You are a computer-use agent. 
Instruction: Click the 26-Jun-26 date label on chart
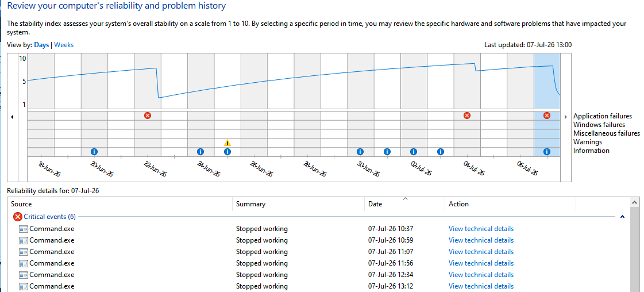261,169
